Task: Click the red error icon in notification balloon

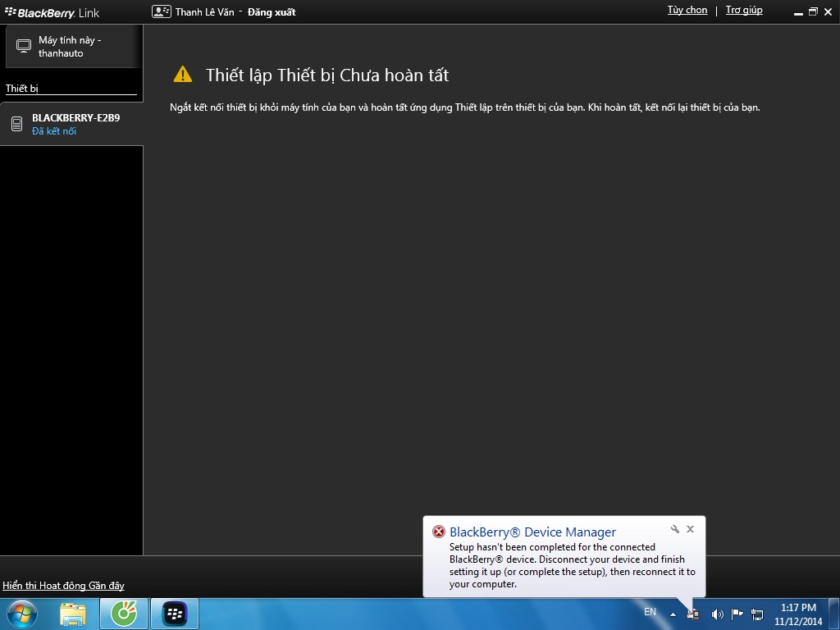Action: pyautogui.click(x=439, y=532)
